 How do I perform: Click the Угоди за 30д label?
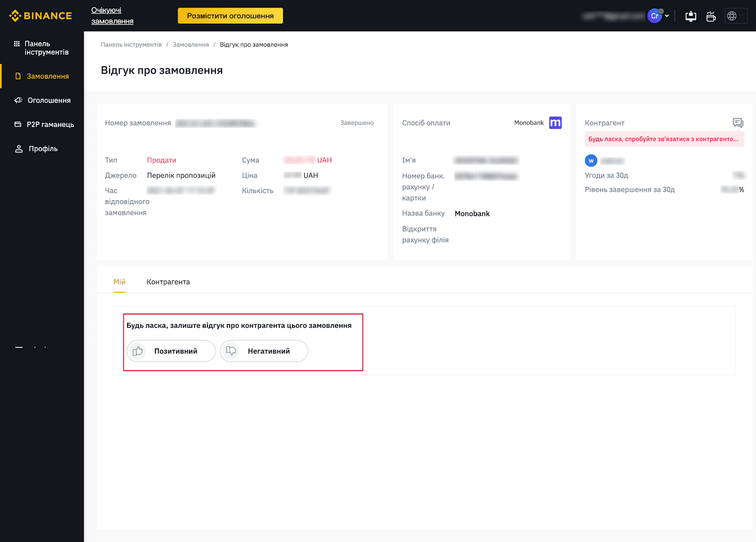point(606,175)
